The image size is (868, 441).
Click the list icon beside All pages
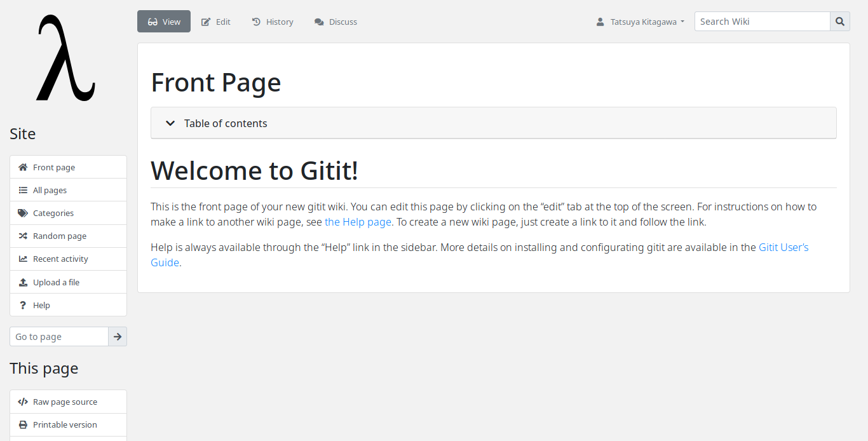point(23,190)
